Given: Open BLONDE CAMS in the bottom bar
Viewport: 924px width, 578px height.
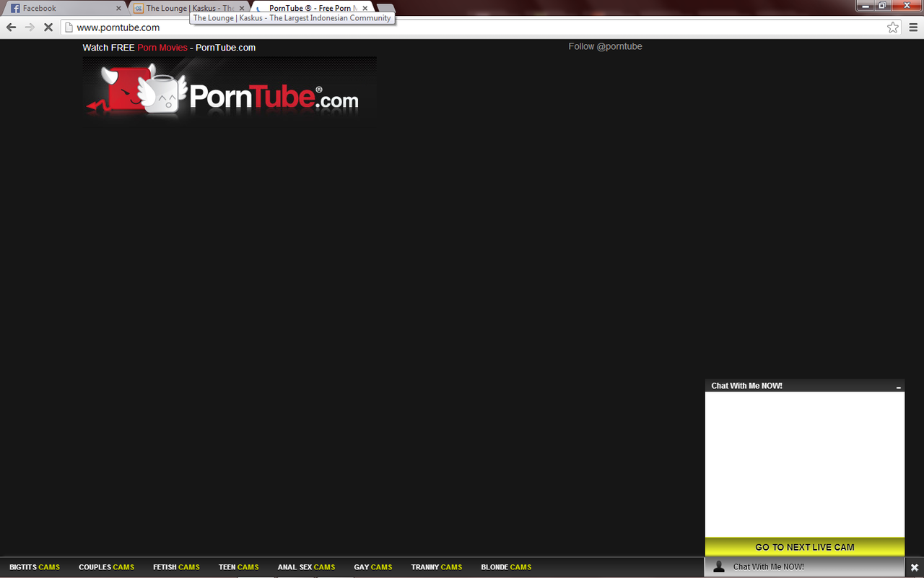Looking at the screenshot, I should [x=506, y=567].
